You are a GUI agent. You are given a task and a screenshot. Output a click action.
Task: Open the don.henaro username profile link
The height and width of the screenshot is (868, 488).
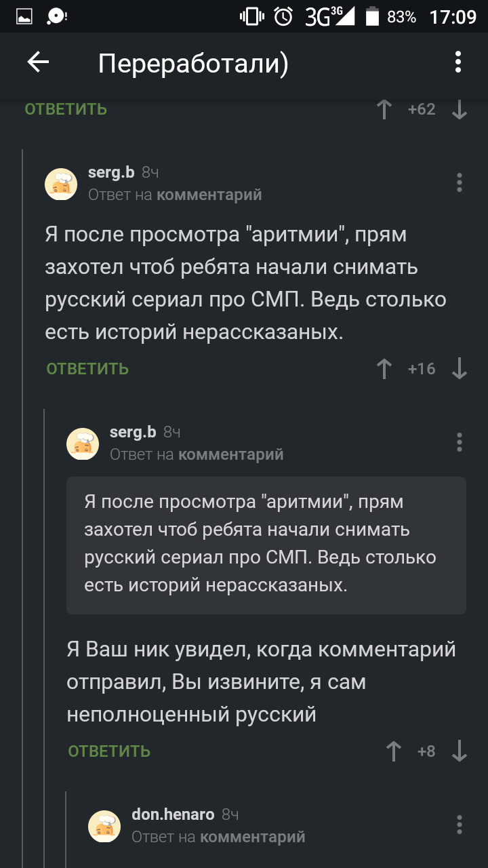pyautogui.click(x=173, y=814)
